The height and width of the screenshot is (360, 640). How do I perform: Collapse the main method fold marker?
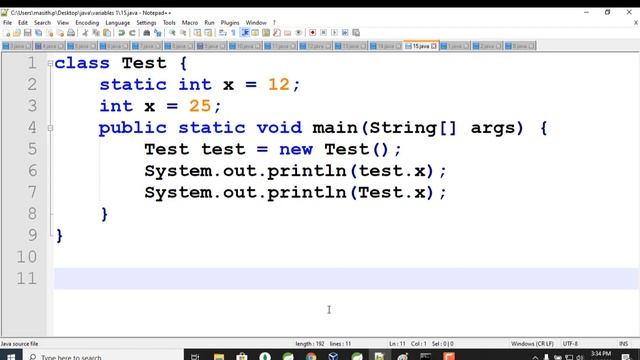click(x=50, y=128)
